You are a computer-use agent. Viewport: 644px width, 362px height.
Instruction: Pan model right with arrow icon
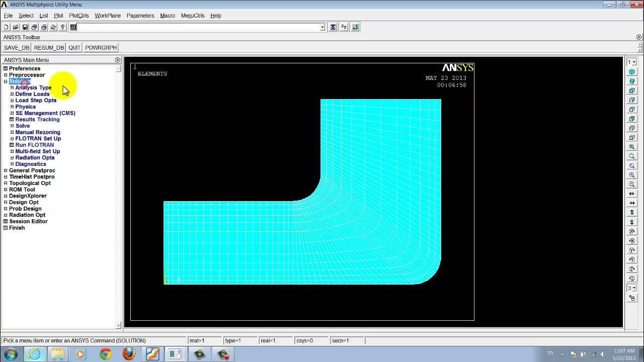click(632, 203)
